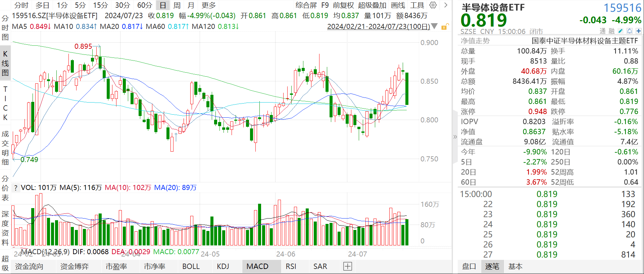Click 国泰中证半导体材料设备主题ETF fund name
The image size is (644, 274).
click(585, 41)
